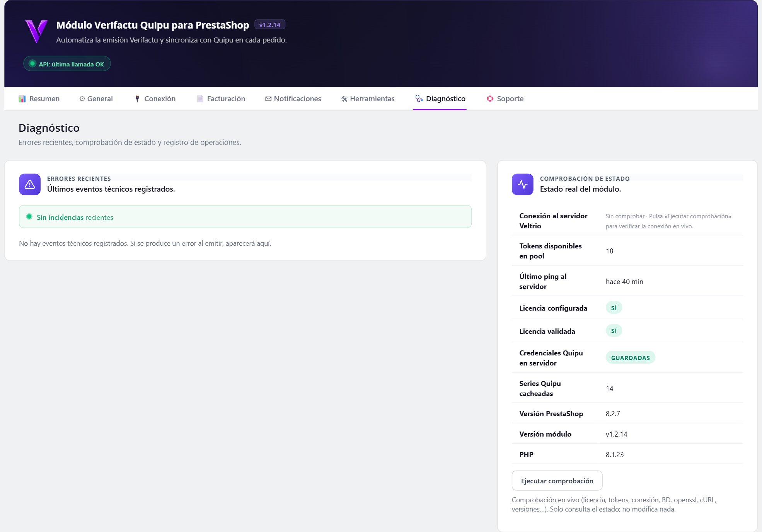Select the Diagnóstico tab
The height and width of the screenshot is (532, 762).
[440, 99]
